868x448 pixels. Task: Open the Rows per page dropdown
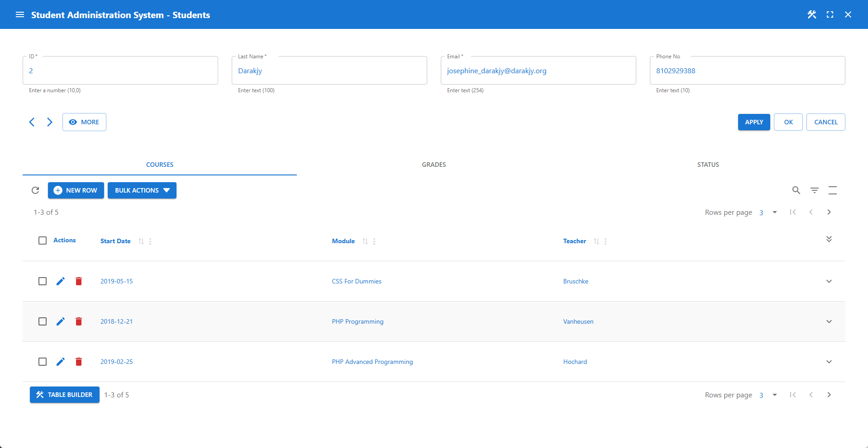tap(767, 212)
